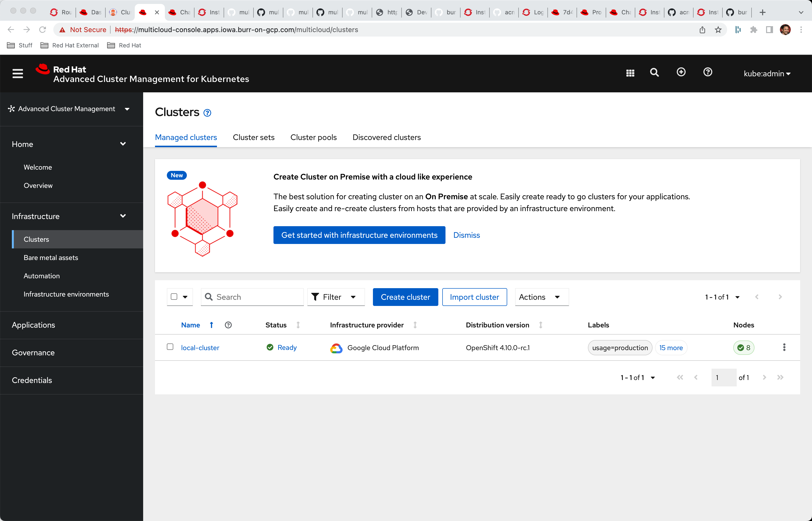Click the Create cluster button
812x521 pixels.
click(x=405, y=297)
